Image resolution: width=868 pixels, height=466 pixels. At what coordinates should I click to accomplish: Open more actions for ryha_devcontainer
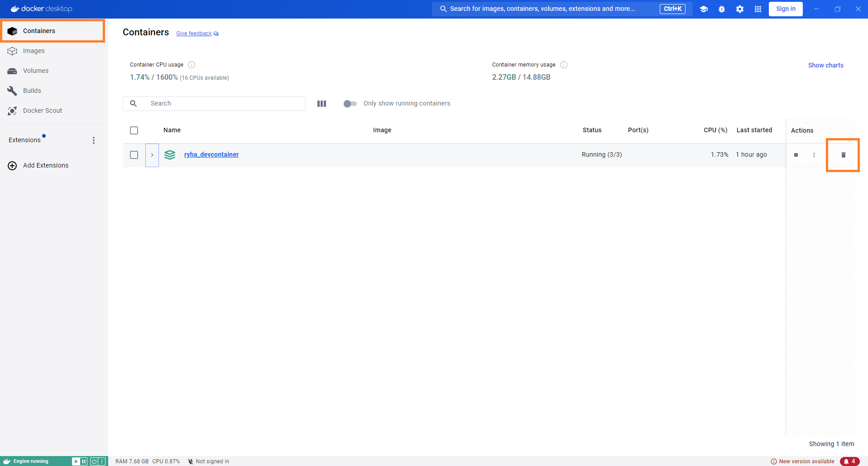[814, 155]
